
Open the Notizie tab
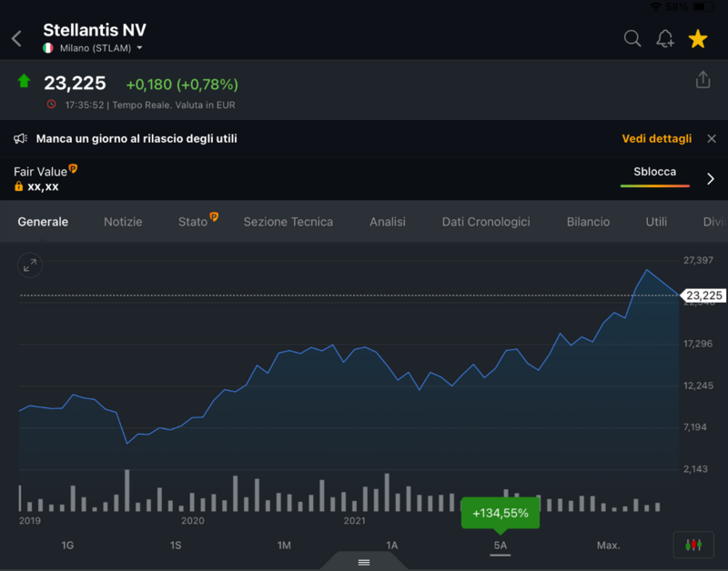click(x=123, y=222)
